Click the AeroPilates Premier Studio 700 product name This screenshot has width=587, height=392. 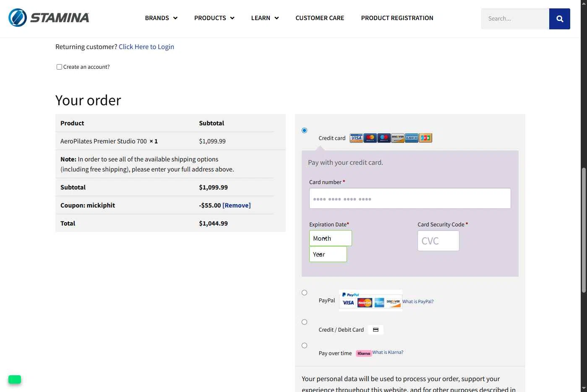(104, 141)
